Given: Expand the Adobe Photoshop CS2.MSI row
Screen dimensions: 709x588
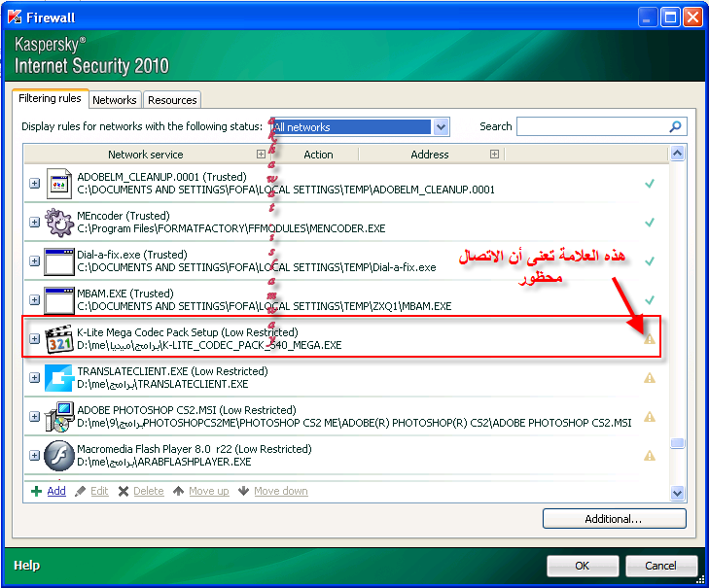Looking at the screenshot, I should (34, 417).
